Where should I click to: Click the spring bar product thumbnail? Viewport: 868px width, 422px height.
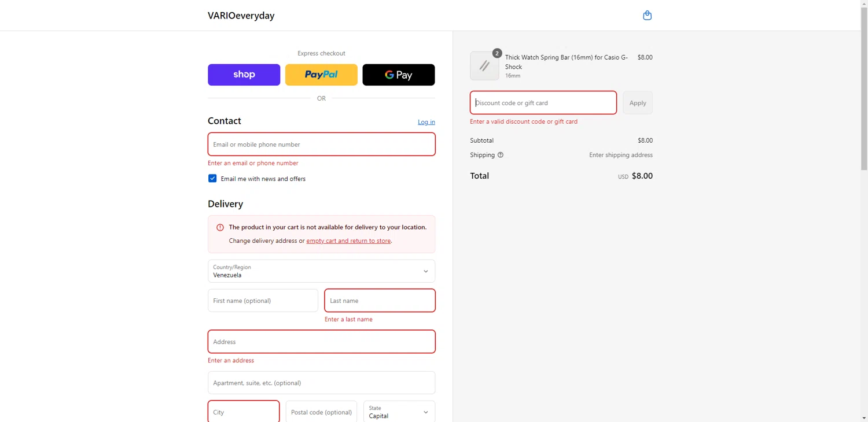tap(484, 66)
